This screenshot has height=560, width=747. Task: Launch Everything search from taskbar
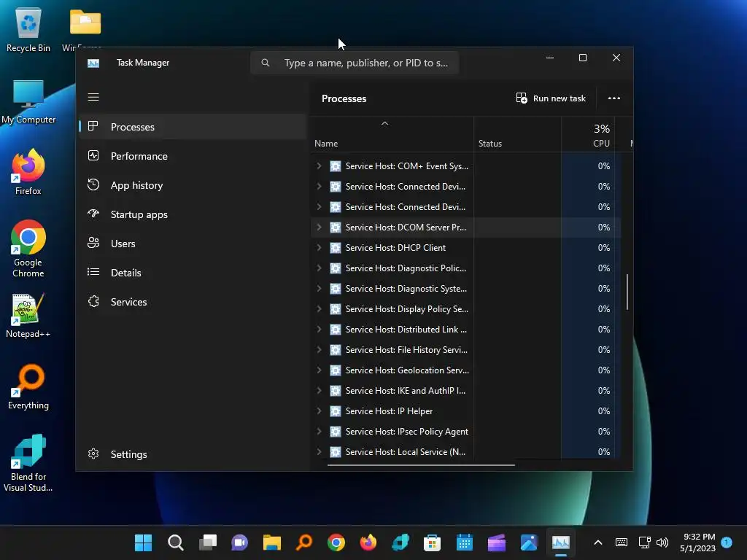pos(304,542)
